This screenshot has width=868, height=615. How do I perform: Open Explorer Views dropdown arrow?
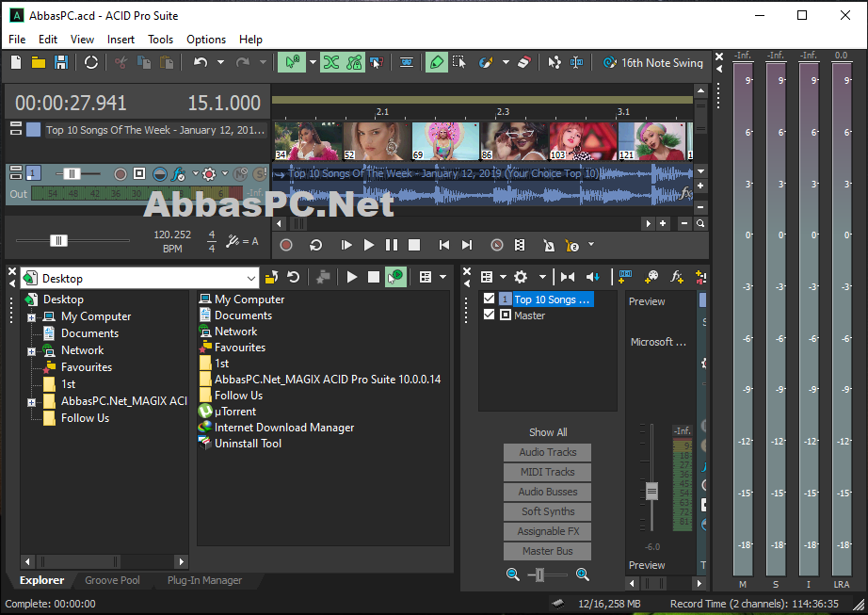[442, 277]
